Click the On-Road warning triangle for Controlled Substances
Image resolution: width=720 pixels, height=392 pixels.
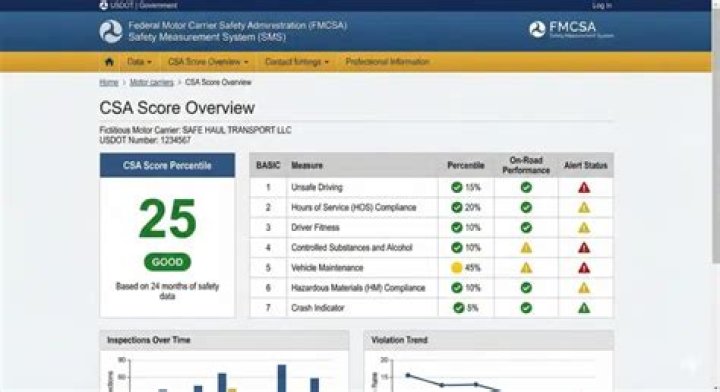coord(526,248)
